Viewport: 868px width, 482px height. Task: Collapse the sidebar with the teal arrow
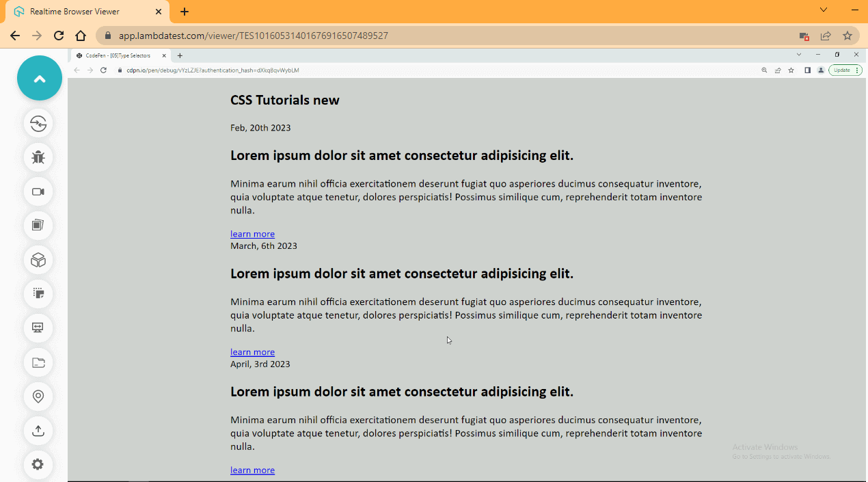click(39, 78)
